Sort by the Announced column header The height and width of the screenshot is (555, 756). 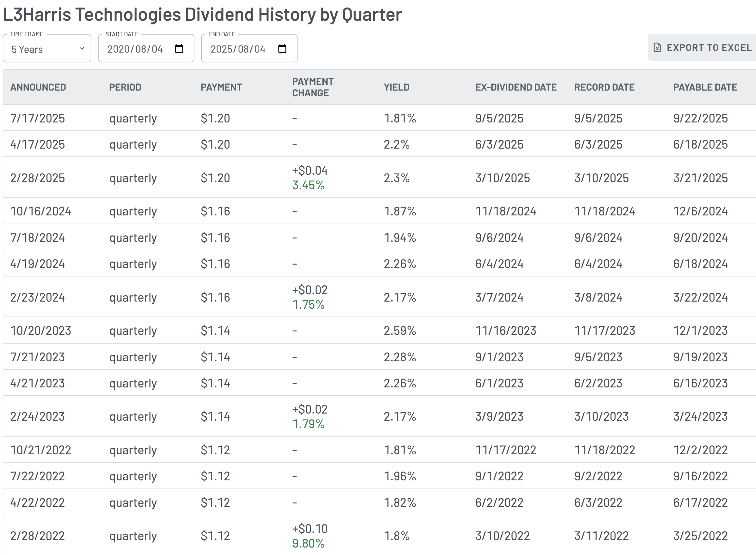(38, 87)
